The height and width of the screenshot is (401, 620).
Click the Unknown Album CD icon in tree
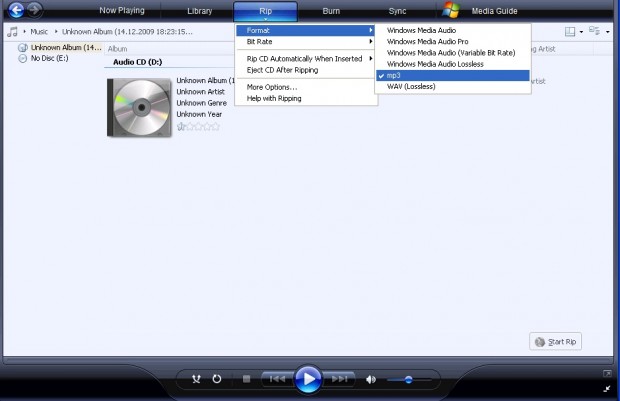click(x=23, y=47)
